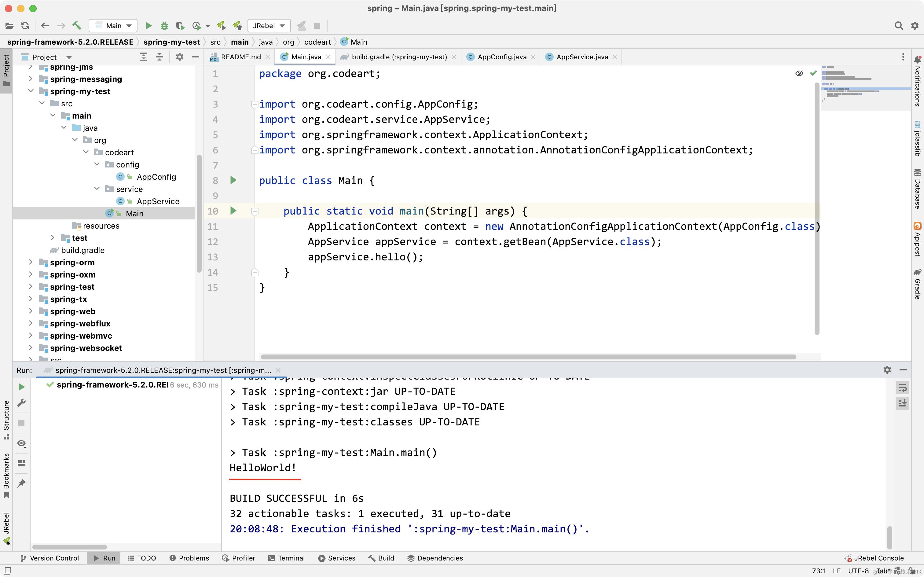Click the gutter run arrow beside class Main
Image resolution: width=924 pixels, height=577 pixels.
pos(233,180)
